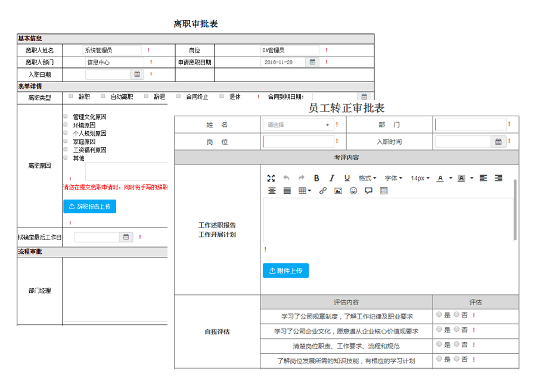The width and height of the screenshot is (534, 392).
Task: Select 是 for 了解岗位发展所需的知识技能 row
Action: pos(439,359)
